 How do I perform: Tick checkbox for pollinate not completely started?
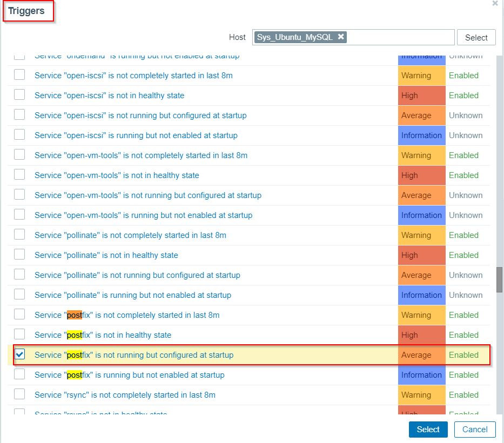pyautogui.click(x=19, y=235)
